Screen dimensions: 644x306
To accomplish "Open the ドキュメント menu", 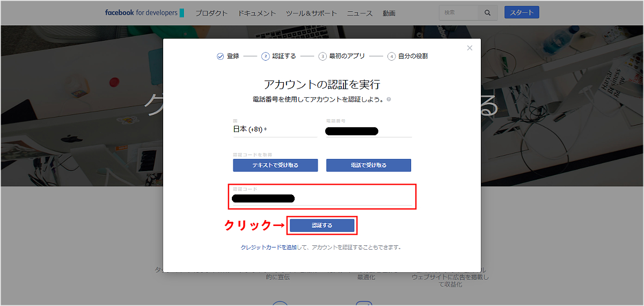I will (257, 13).
